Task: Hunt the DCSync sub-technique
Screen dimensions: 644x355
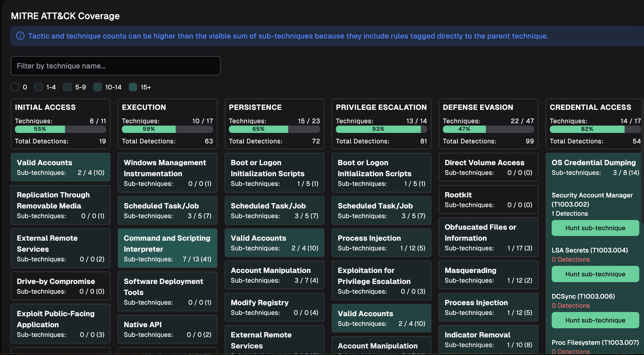Action: (595, 320)
